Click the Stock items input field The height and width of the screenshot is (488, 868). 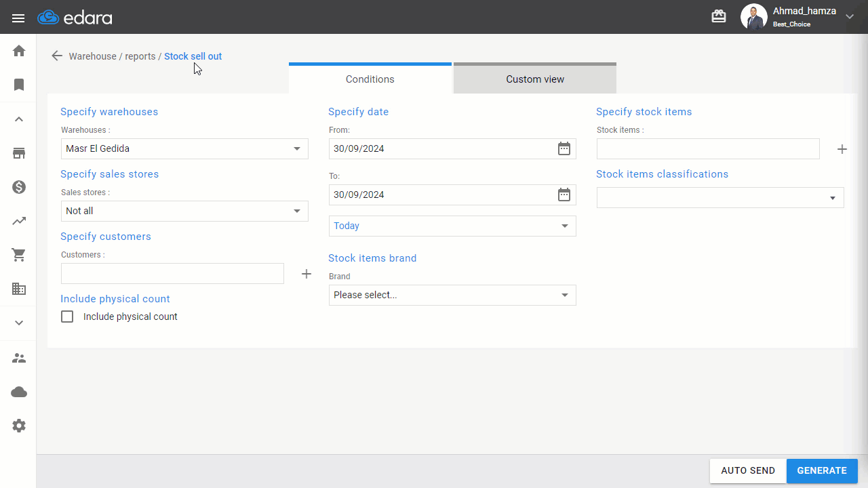click(x=708, y=148)
